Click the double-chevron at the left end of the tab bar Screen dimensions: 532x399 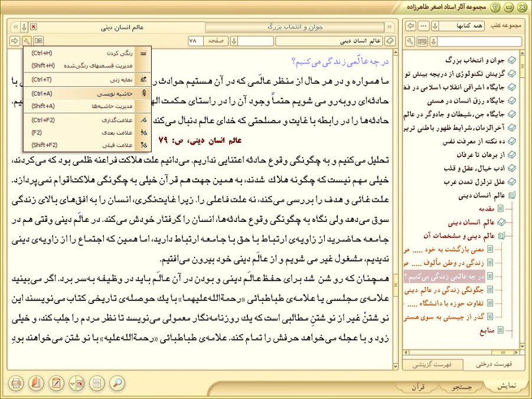(x=15, y=27)
